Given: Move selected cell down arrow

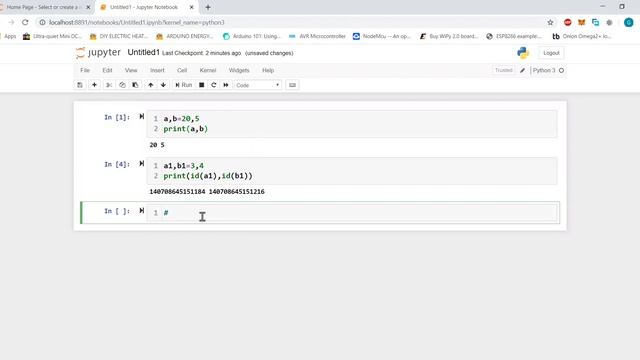Looking at the screenshot, I should pos(163,85).
